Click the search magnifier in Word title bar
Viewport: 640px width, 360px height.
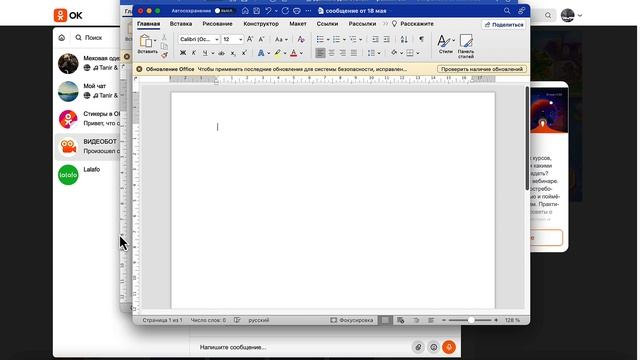pyautogui.click(x=507, y=11)
